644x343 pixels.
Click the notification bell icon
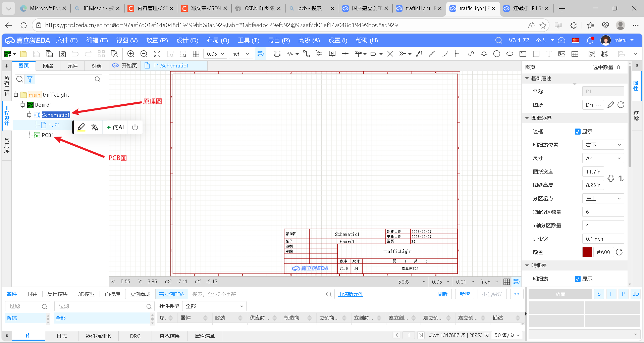click(x=590, y=40)
